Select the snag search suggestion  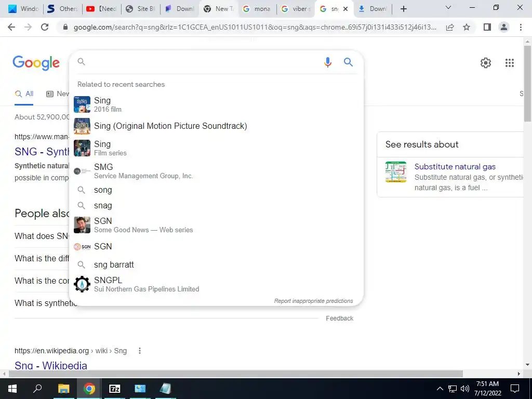(x=216, y=206)
